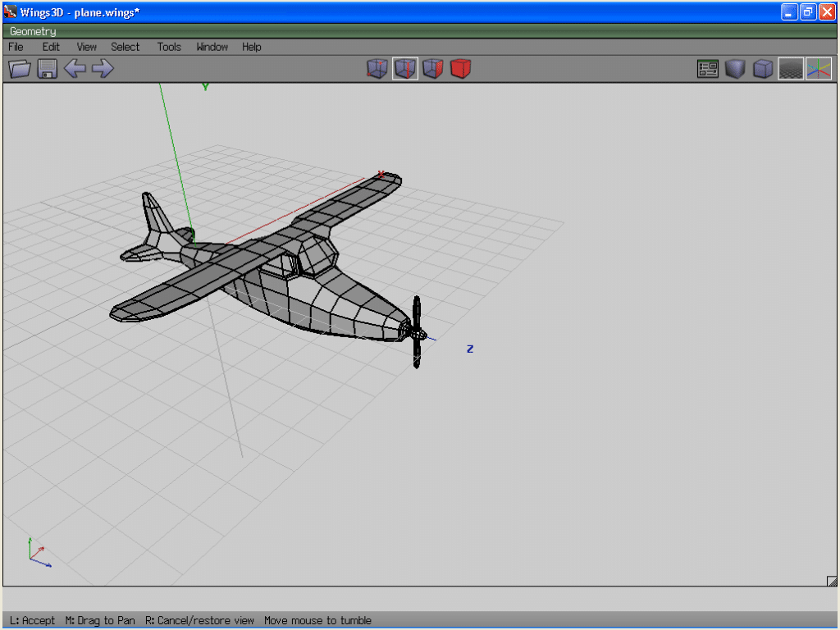
Task: Expand the Select menu
Action: tap(126, 47)
